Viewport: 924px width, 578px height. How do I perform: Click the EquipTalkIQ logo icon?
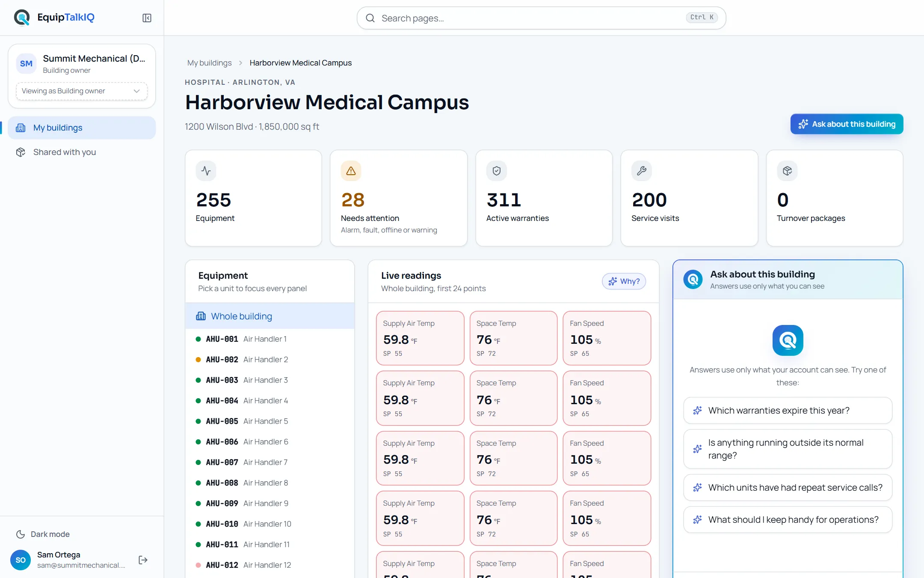(x=22, y=18)
